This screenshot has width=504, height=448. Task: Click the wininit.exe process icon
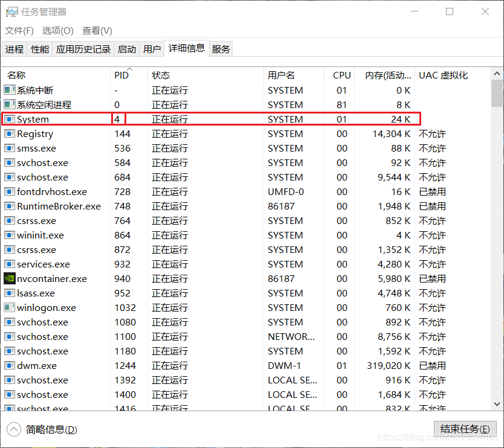10,235
